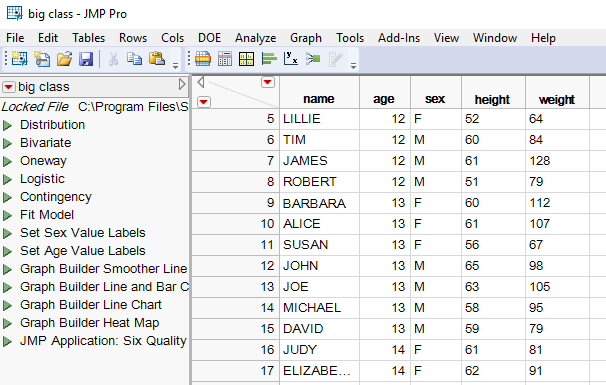Click the Cut scissors icon
The width and height of the screenshot is (606, 385).
click(113, 59)
